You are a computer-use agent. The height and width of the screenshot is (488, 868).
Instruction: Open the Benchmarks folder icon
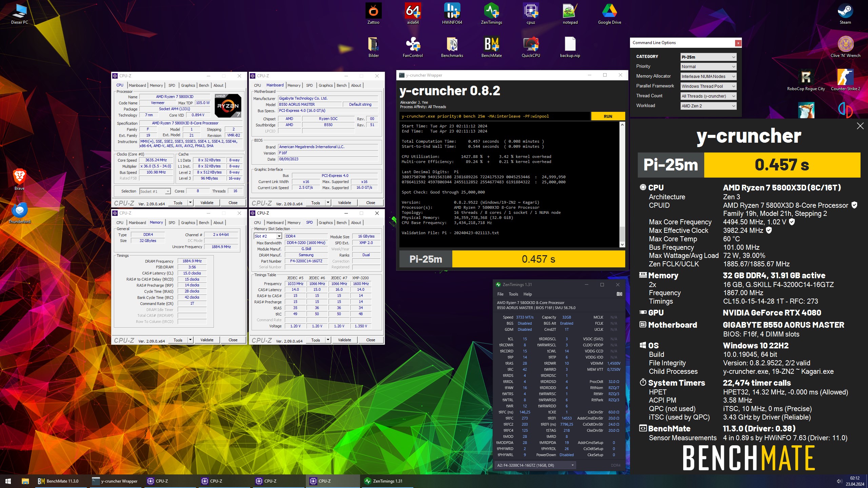click(452, 47)
